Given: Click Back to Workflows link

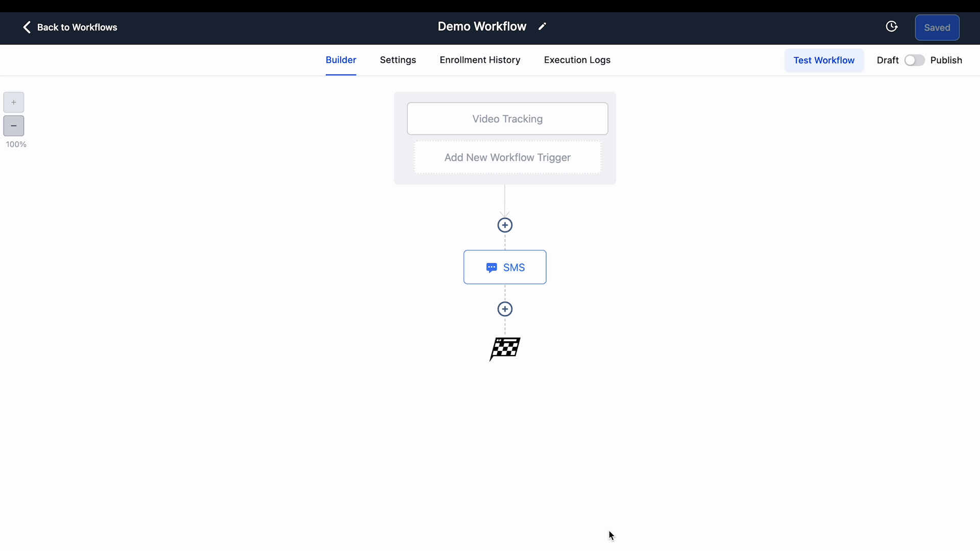Looking at the screenshot, I should click(x=77, y=28).
